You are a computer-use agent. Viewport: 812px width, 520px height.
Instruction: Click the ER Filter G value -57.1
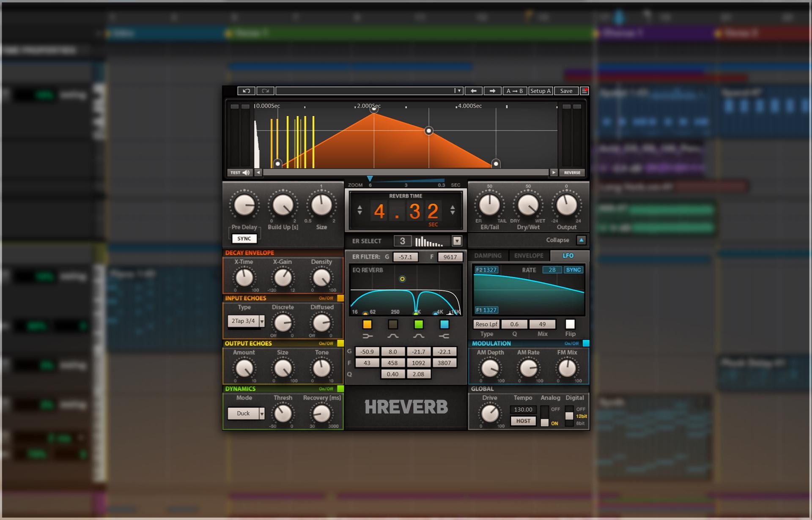tap(405, 257)
